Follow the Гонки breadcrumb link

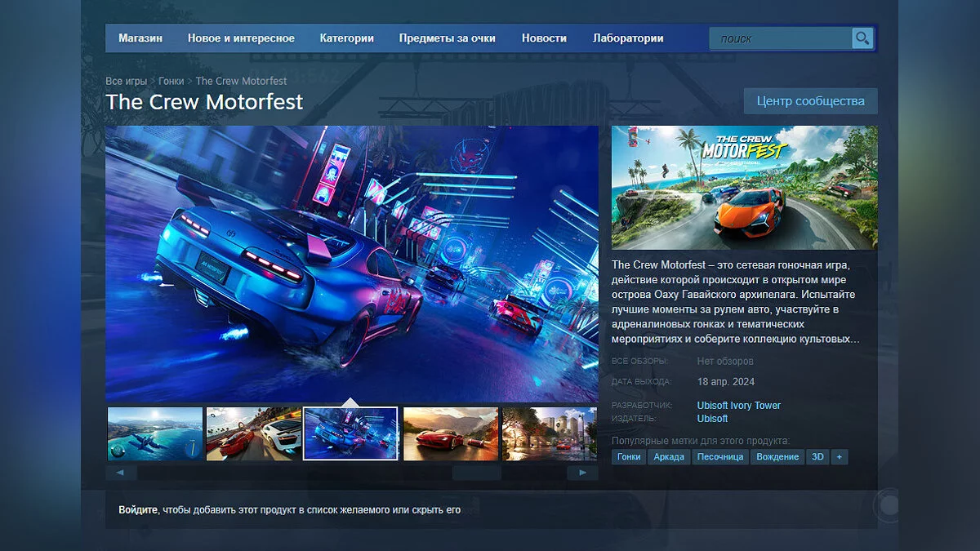pyautogui.click(x=171, y=81)
